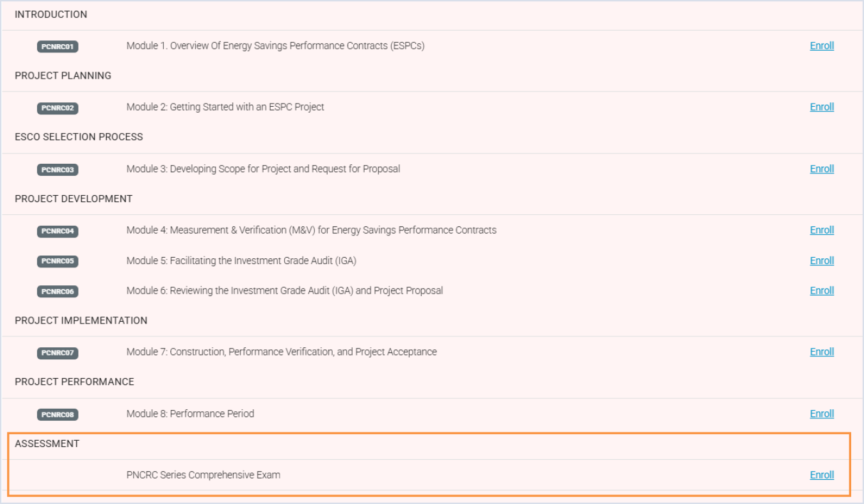Select Module 8 Performance Period title

click(190, 414)
